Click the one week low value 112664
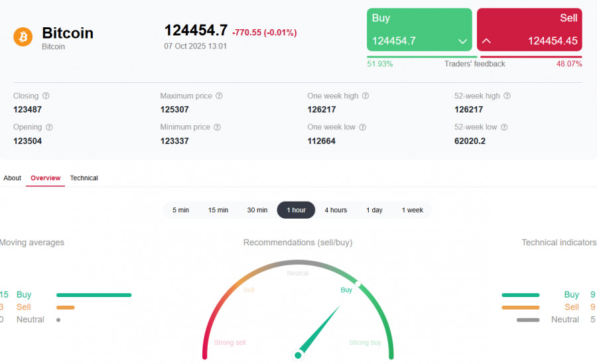597x364 pixels. point(321,141)
